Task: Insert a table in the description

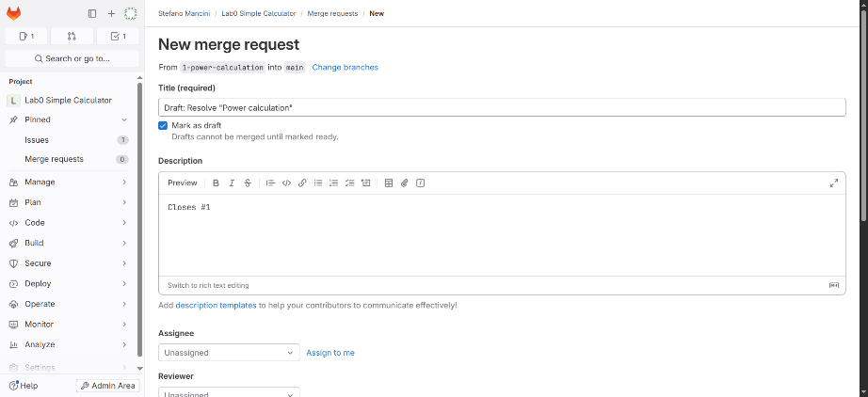Action: click(388, 183)
